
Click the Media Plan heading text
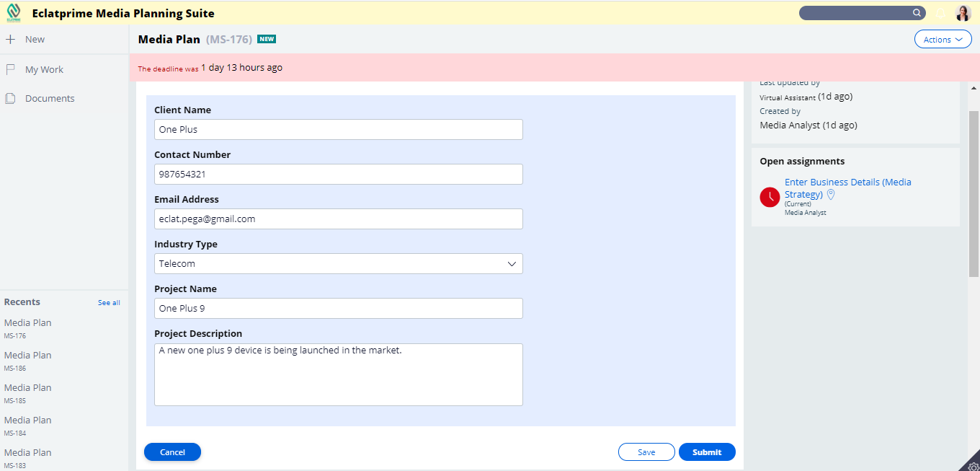coord(169,40)
